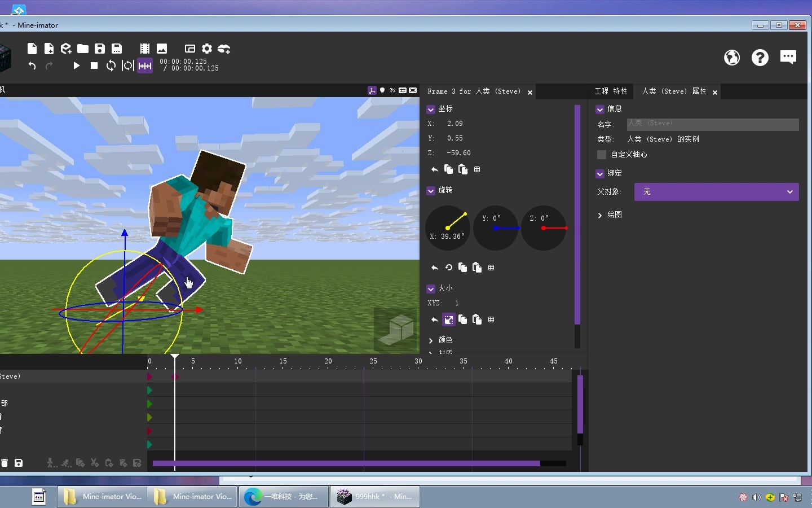Image resolution: width=812 pixels, height=508 pixels.
Task: Collapse the 旋转 section
Action: point(431,191)
